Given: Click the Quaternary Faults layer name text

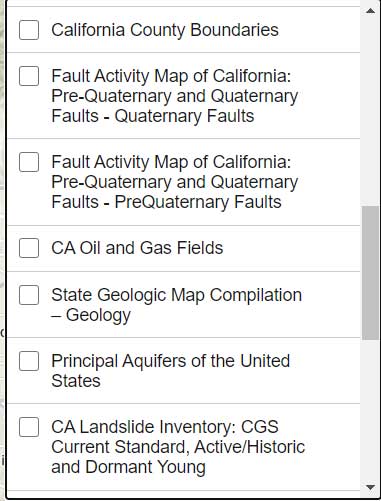Looking at the screenshot, I should [175, 96].
